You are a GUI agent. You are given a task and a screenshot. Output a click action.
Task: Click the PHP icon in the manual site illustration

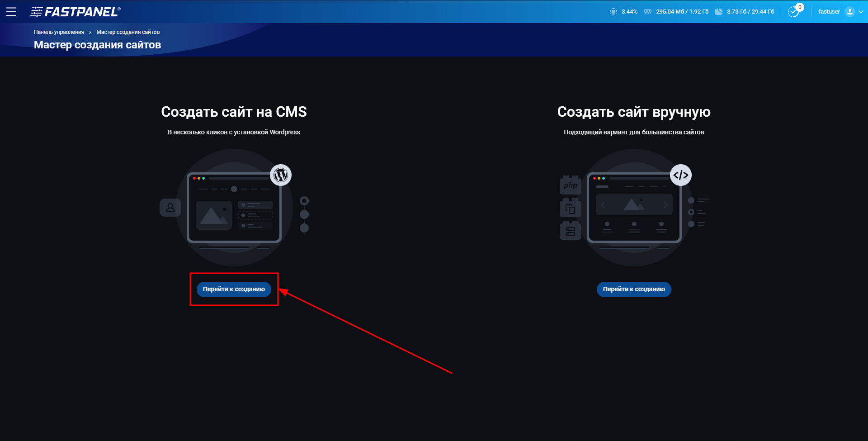tap(570, 185)
